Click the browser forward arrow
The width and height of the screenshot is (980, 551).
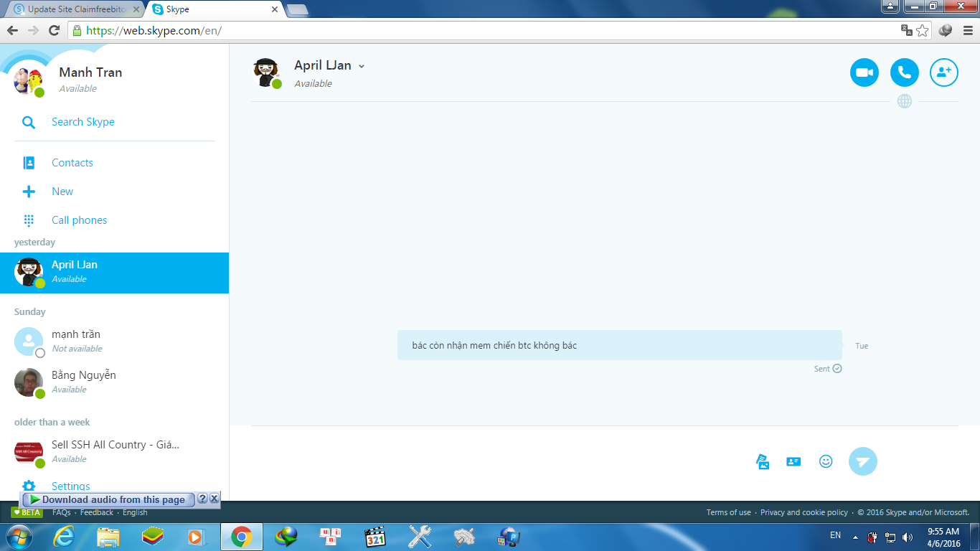(x=33, y=30)
